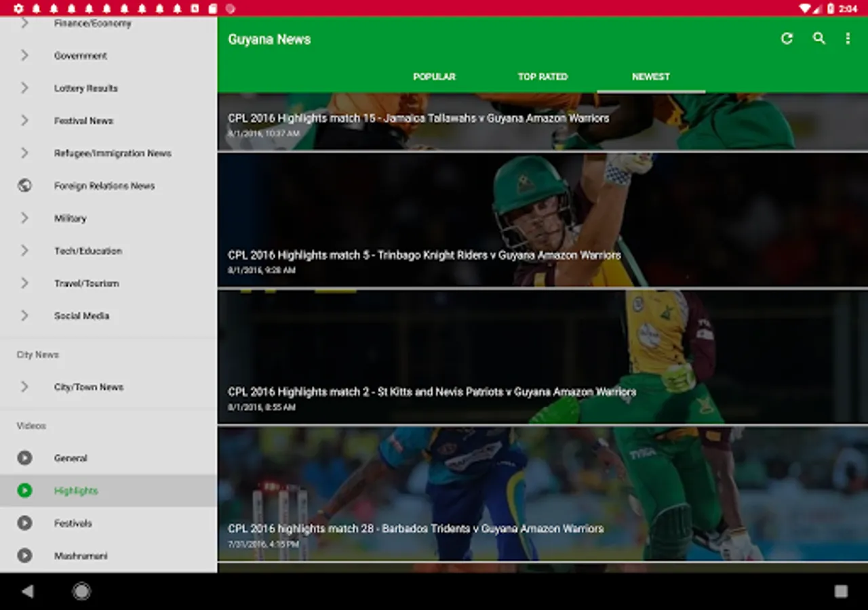Screen dimensions: 868x610
Task: Expand the Social Media chevron
Action: (x=24, y=315)
